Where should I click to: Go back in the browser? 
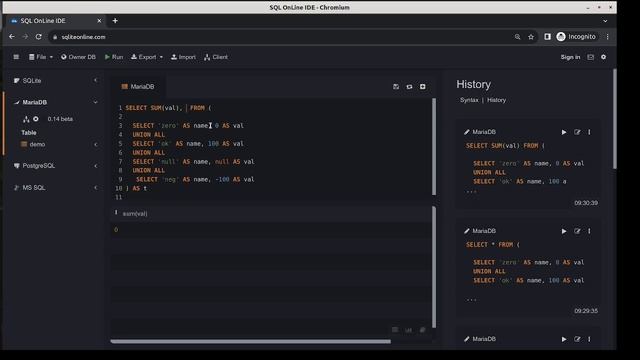[12, 37]
